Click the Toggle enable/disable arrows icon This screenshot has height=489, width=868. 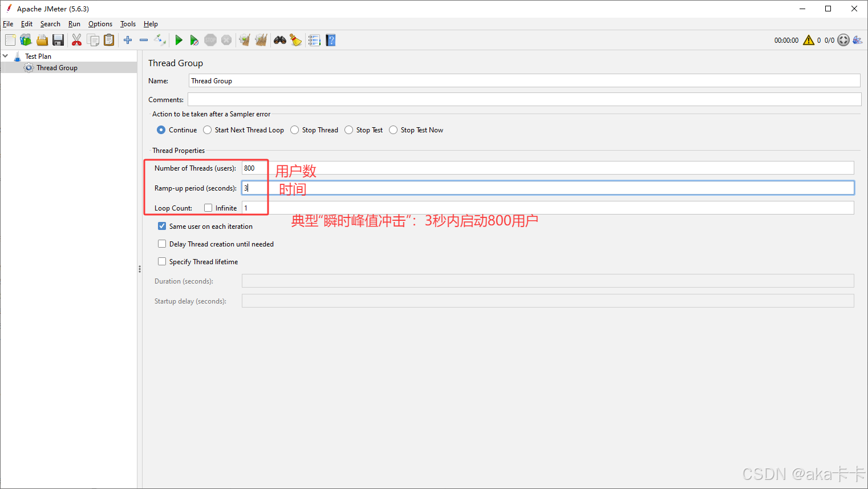point(160,40)
